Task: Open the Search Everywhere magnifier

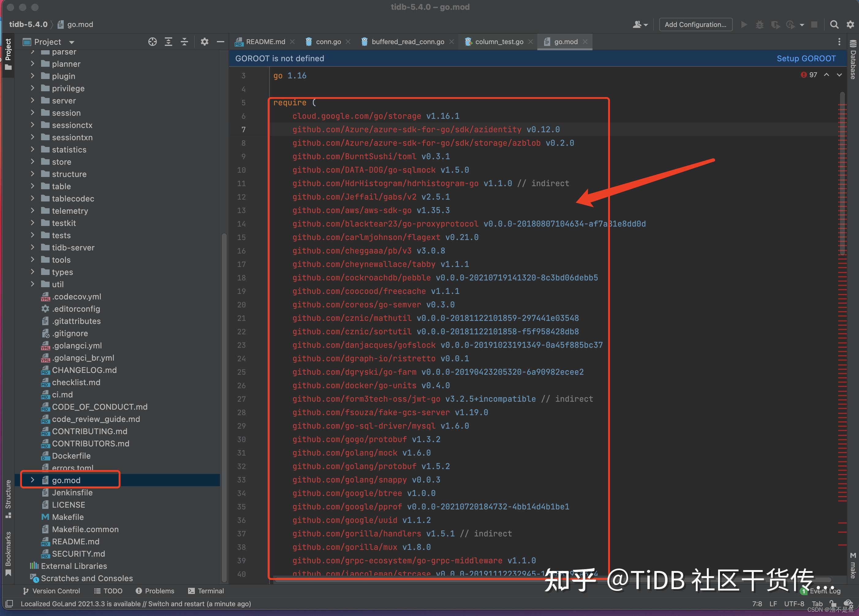Action: tap(834, 24)
